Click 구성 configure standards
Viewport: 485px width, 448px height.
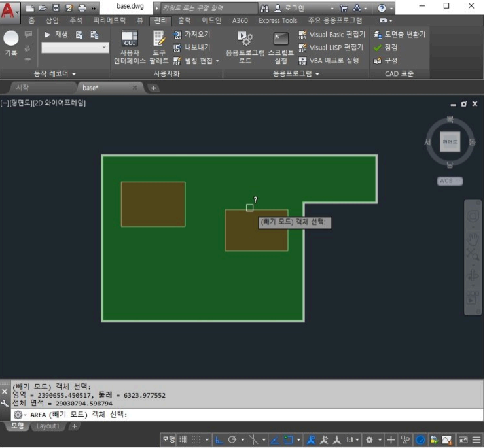[x=386, y=61]
